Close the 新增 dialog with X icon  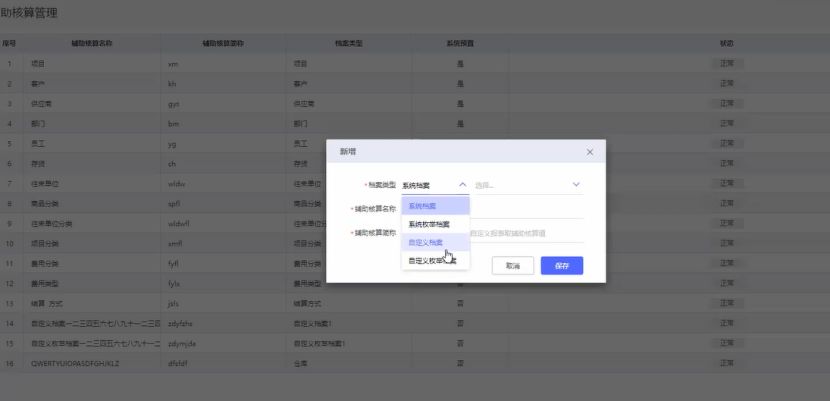coord(589,152)
